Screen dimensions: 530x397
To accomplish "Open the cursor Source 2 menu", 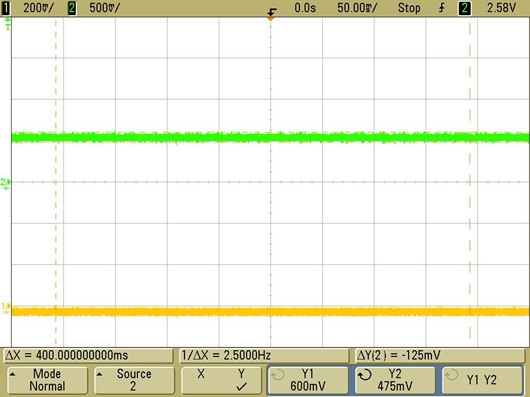I will click(134, 380).
